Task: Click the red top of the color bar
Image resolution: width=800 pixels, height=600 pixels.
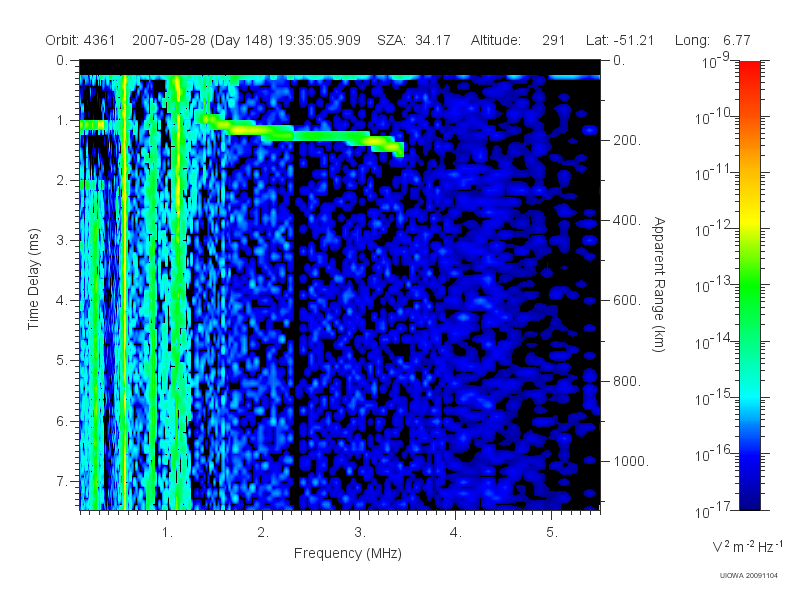Action: (749, 68)
